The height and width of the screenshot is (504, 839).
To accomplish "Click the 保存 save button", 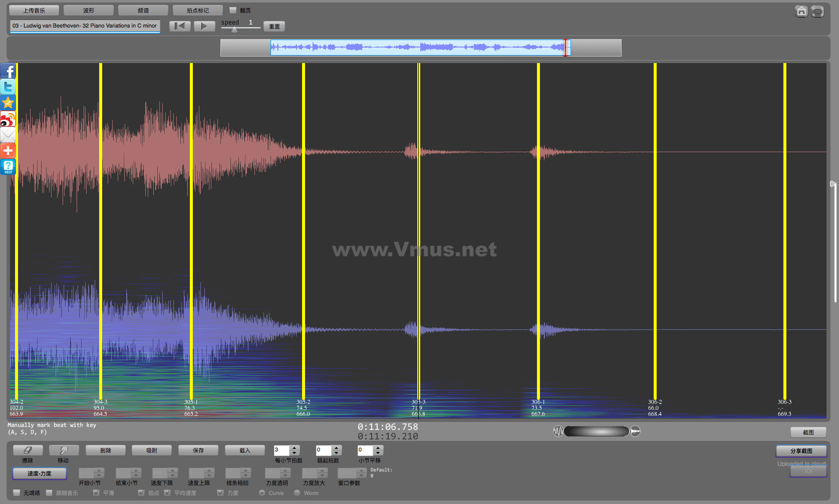I will 198,450.
